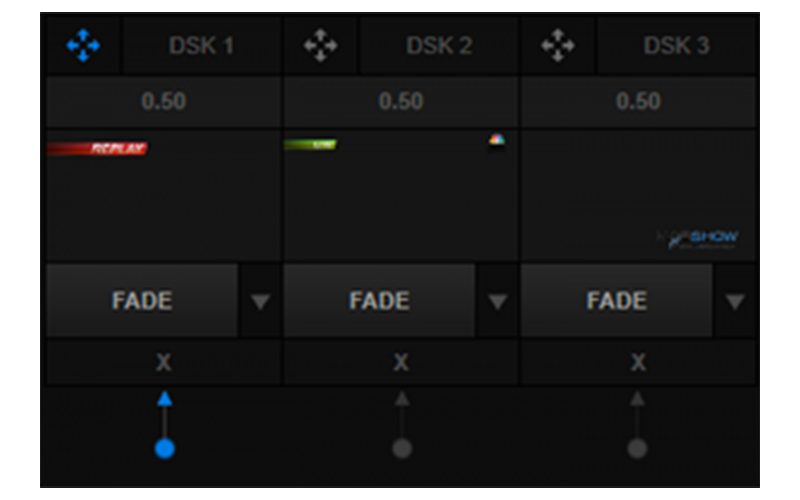800x500 pixels.
Task: Click the DSK 3 position move icon
Action: coord(557,46)
